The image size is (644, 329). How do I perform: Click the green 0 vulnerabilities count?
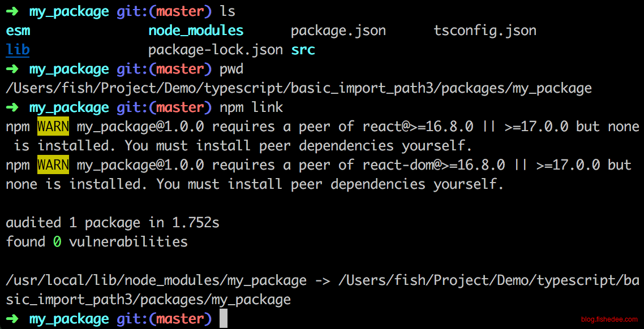coord(57,241)
